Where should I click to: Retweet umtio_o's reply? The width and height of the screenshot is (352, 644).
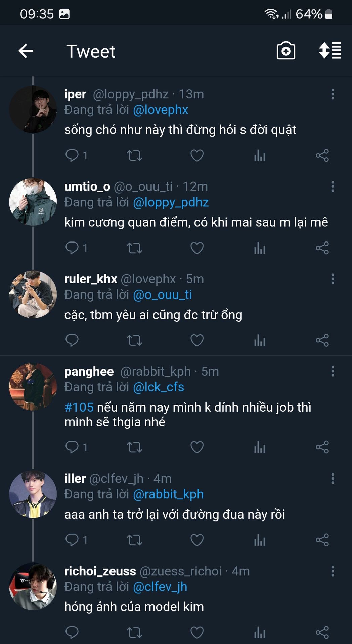point(134,248)
